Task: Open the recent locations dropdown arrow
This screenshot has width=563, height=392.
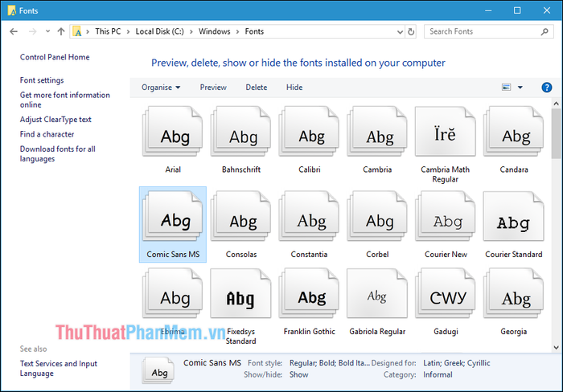Action: point(47,31)
